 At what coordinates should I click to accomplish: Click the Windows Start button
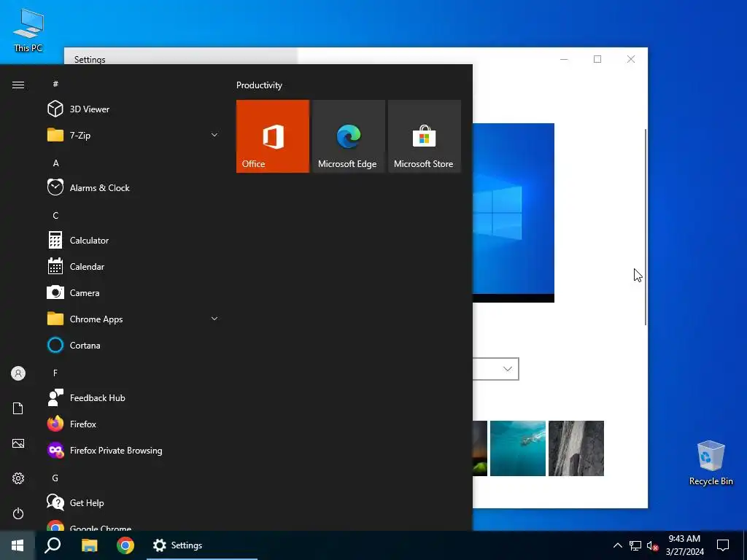coord(18,545)
